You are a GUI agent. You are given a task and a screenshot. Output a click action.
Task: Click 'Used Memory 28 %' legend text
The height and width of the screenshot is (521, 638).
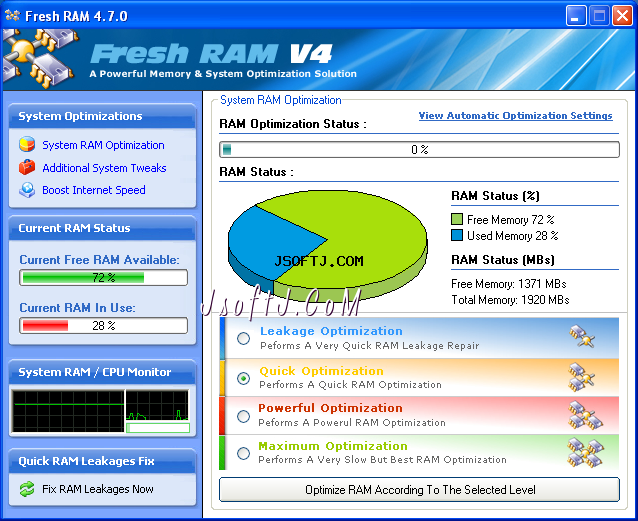513,236
